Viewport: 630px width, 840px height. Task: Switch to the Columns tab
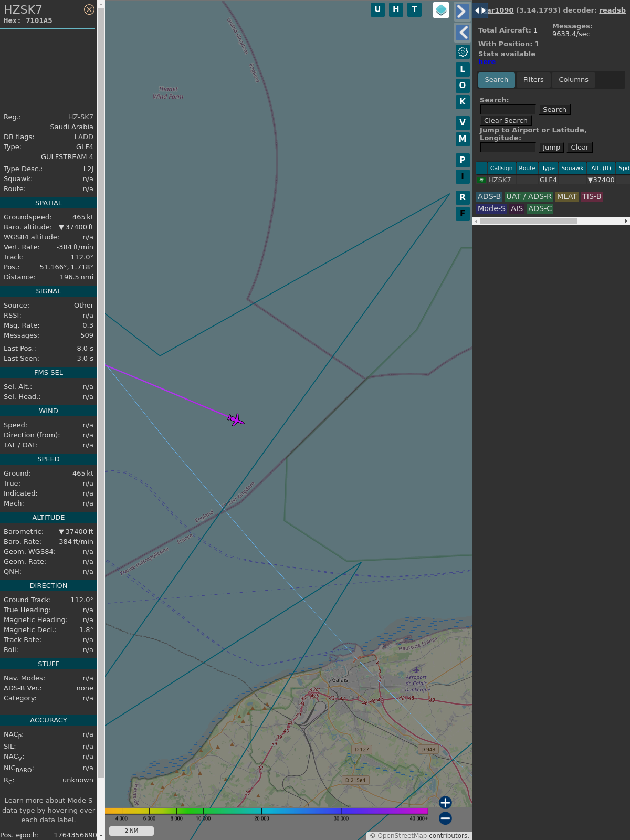(573, 80)
